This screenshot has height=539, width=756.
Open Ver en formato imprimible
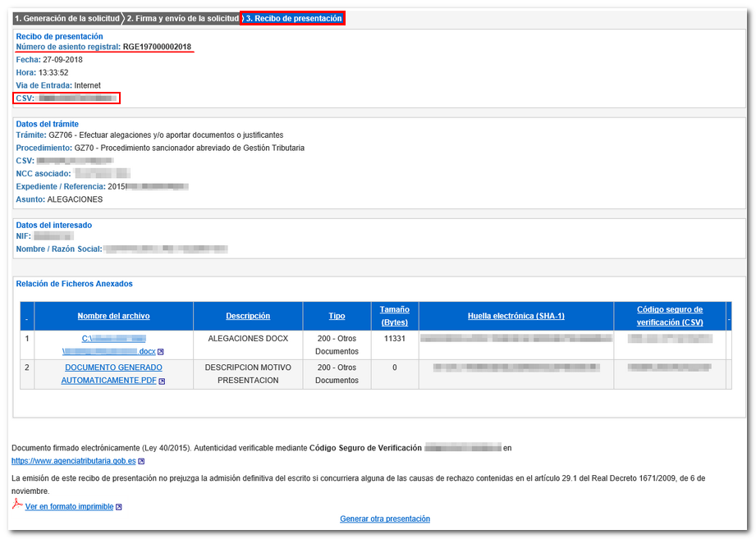pos(69,507)
